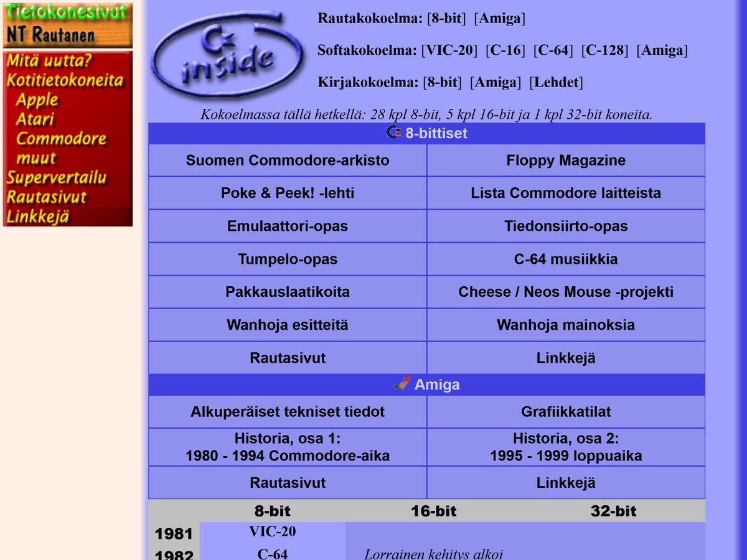Open Wanhoja esitteitä link
This screenshot has height=560, width=747.
point(288,325)
